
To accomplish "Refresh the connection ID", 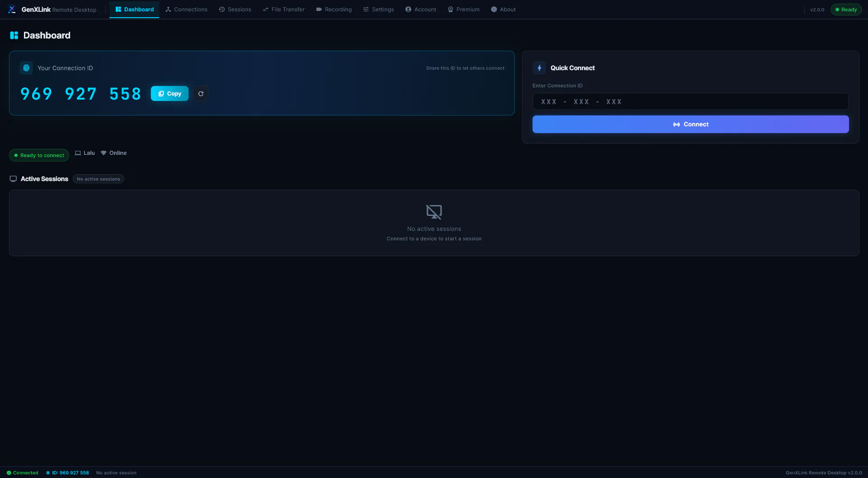I will pos(201,94).
